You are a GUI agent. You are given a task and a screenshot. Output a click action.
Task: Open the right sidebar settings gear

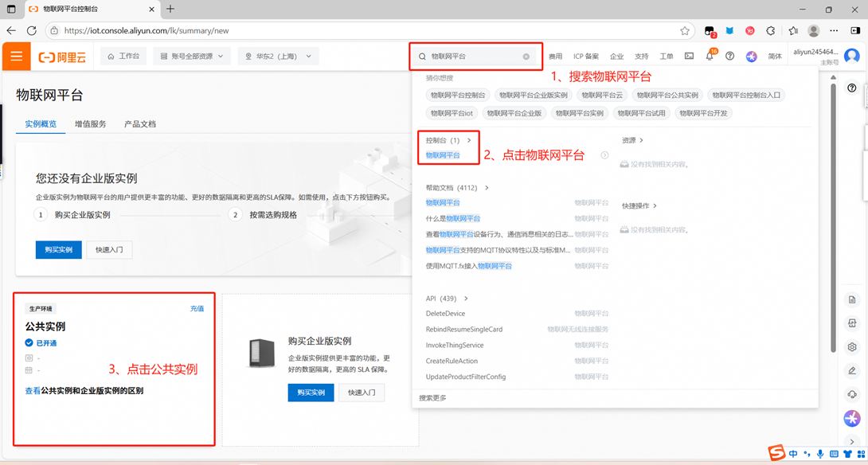point(852,347)
